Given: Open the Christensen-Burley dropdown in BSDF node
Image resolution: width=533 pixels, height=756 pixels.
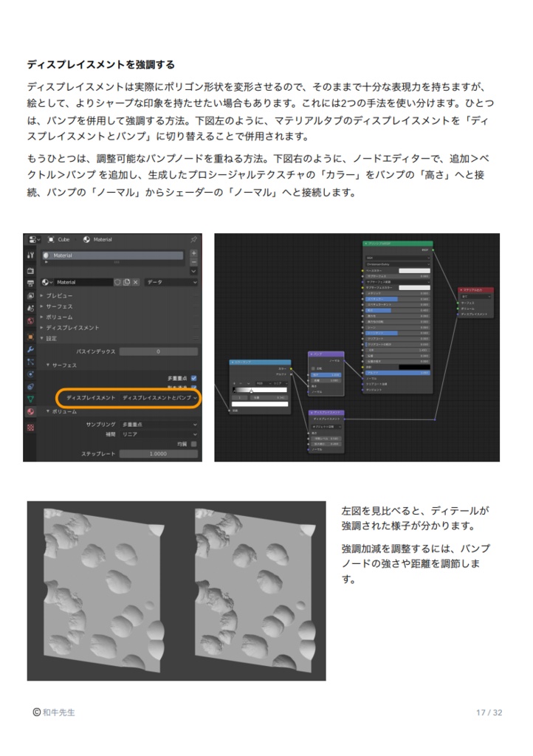Looking at the screenshot, I should pos(398,264).
